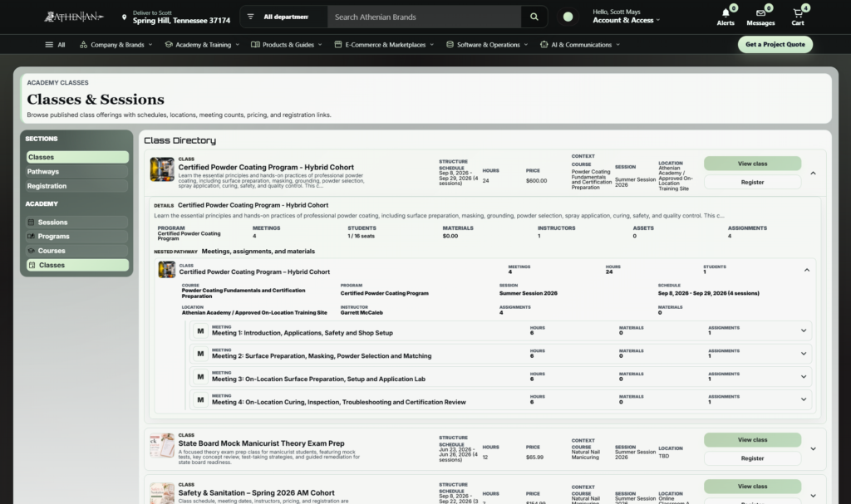Select Pathways in the sidebar
The image size is (851, 504).
(x=77, y=171)
